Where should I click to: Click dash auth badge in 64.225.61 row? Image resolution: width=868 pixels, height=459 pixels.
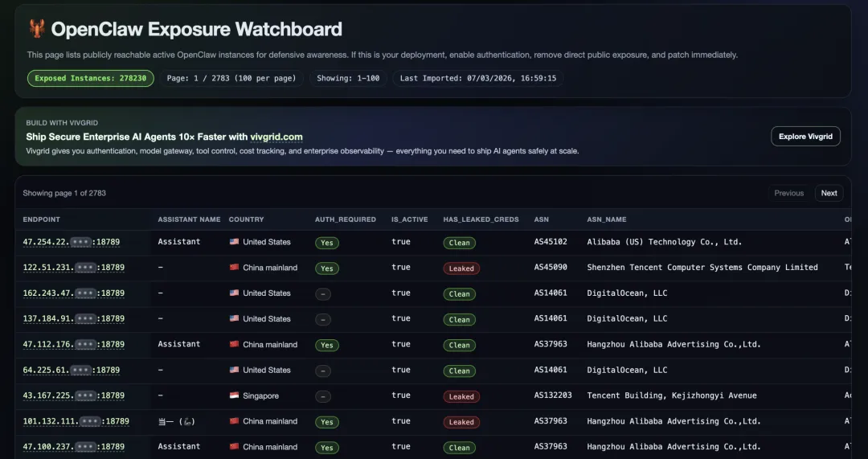[x=323, y=371]
